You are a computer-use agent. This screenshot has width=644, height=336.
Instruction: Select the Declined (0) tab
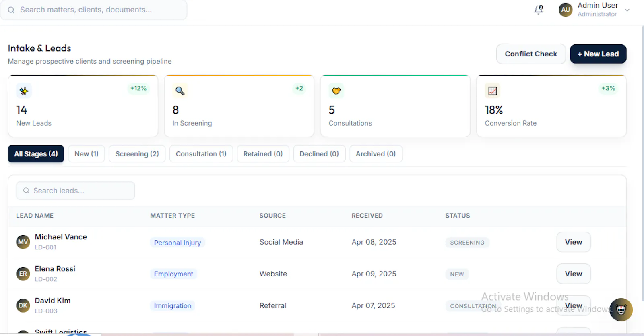tap(319, 154)
